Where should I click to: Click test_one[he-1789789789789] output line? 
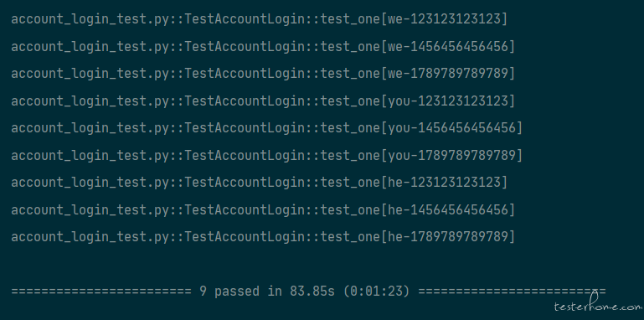tap(263, 237)
